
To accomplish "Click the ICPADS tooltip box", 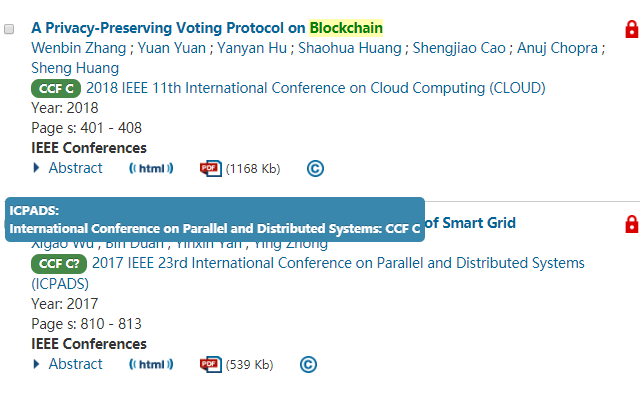I will click(x=215, y=220).
